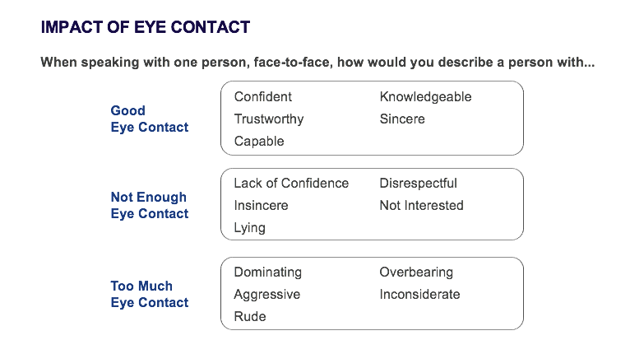Viewport: 644px width, 340px height.
Task: Choose the "Capable" trait
Action: (258, 141)
